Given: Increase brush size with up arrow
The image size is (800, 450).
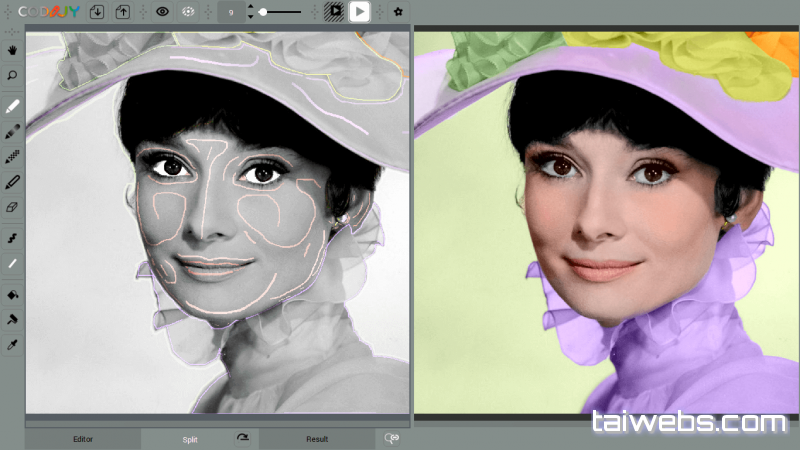Looking at the screenshot, I should tap(249, 7).
